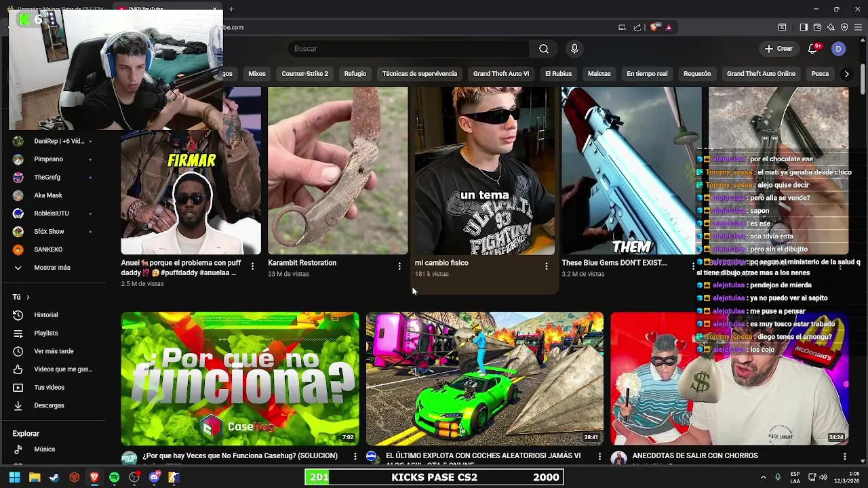Click the Crear button
The width and height of the screenshot is (868, 488).
(x=778, y=49)
